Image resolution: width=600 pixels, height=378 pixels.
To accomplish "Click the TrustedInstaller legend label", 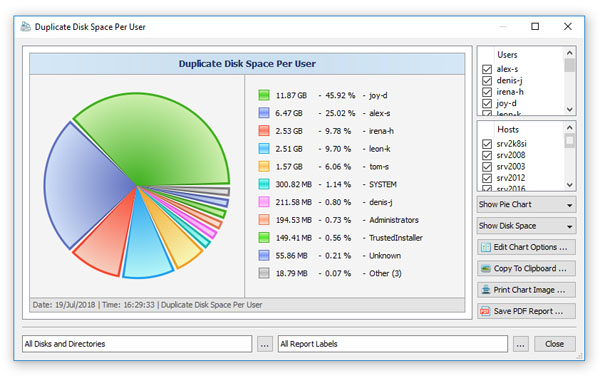I will pyautogui.click(x=396, y=238).
